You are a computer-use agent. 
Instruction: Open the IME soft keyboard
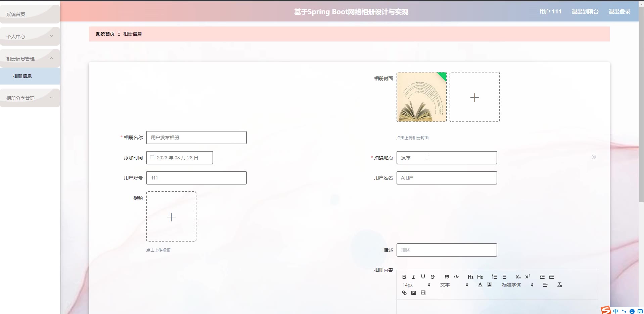click(x=640, y=311)
